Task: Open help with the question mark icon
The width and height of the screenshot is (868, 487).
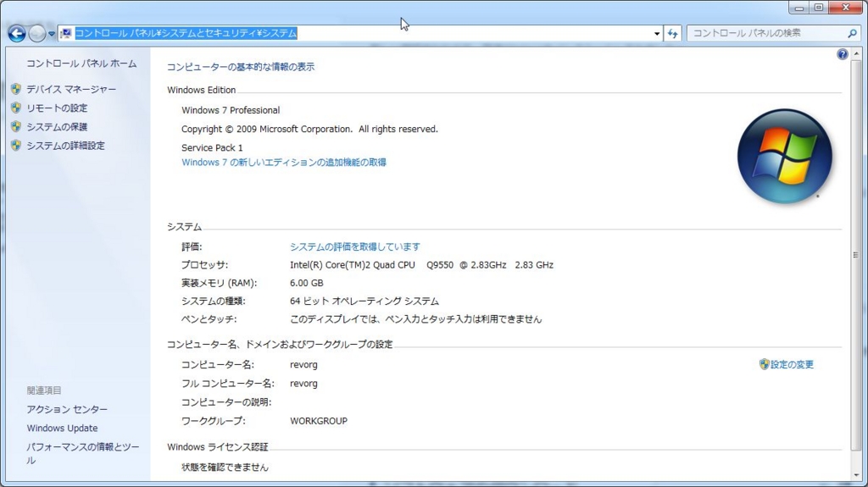Action: click(842, 54)
